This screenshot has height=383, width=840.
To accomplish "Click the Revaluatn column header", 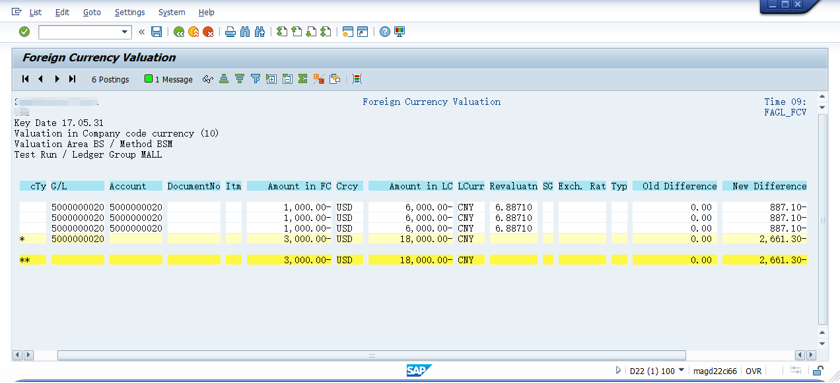I will click(x=513, y=186).
